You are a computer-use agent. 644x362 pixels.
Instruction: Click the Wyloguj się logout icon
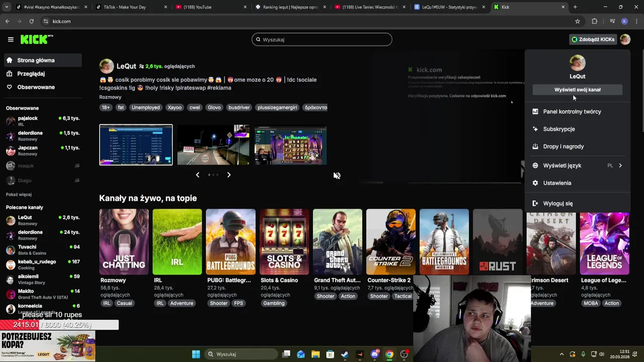[x=535, y=204]
